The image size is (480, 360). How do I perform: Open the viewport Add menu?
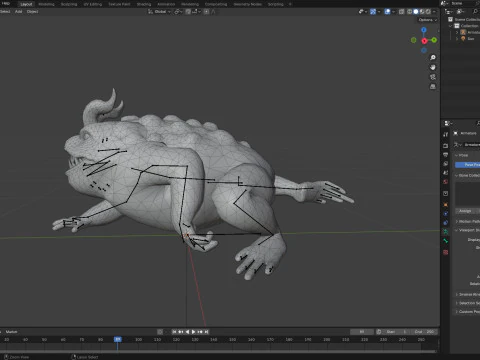coord(18,11)
